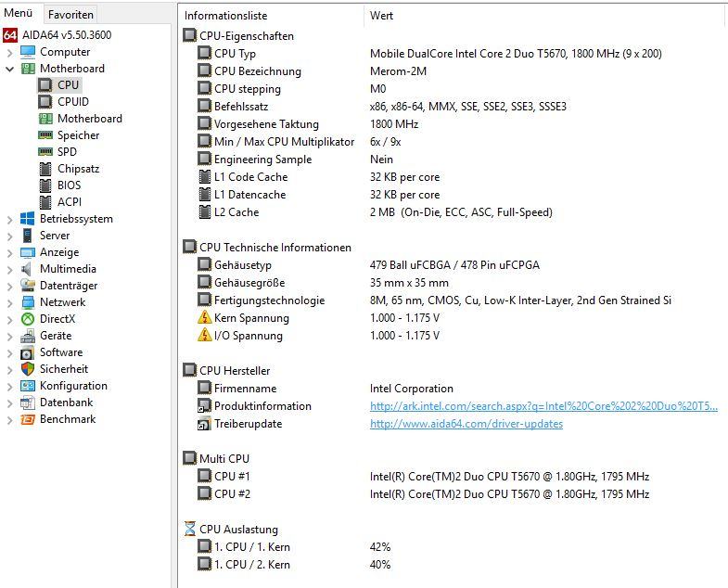This screenshot has height=588, width=728.
Task: Click the ACPI chip icon
Action: 45,202
